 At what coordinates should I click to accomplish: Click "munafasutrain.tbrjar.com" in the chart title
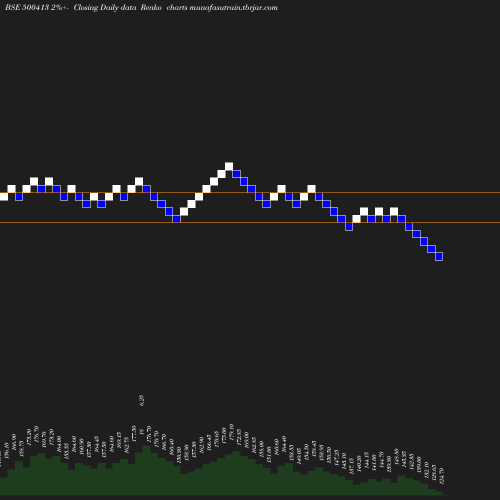tap(233, 7)
